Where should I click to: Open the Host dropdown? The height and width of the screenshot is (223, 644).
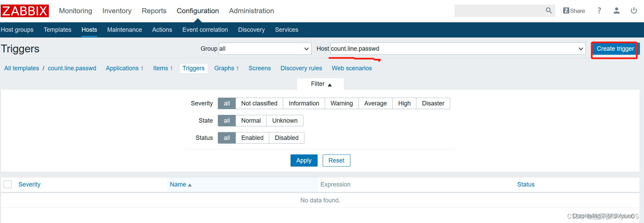click(458, 49)
